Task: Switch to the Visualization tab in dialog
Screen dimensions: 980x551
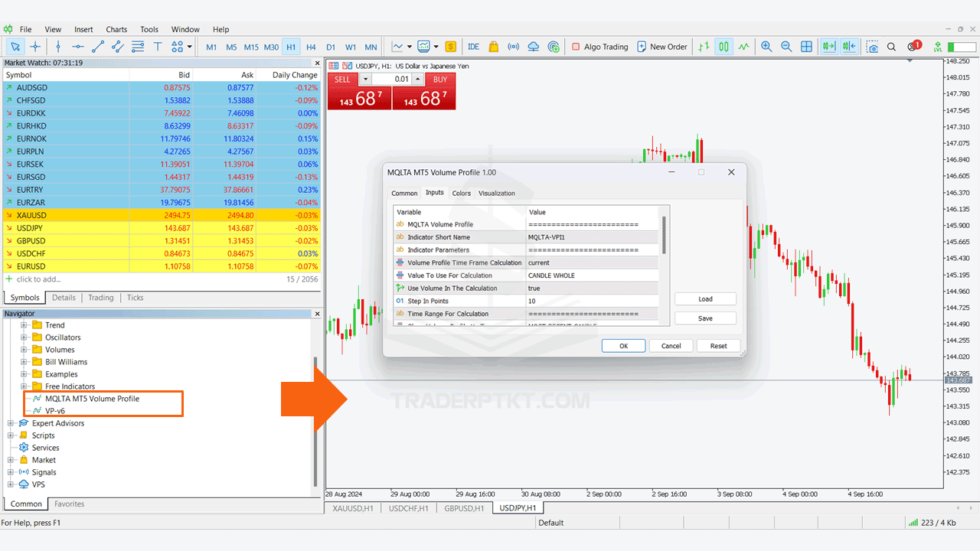Action: 497,193
